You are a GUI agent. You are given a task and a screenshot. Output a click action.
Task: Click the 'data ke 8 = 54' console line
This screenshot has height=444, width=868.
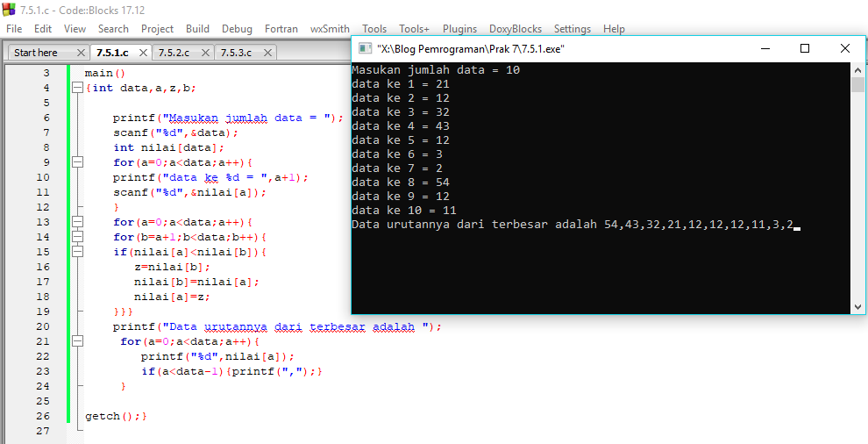pyautogui.click(x=401, y=183)
